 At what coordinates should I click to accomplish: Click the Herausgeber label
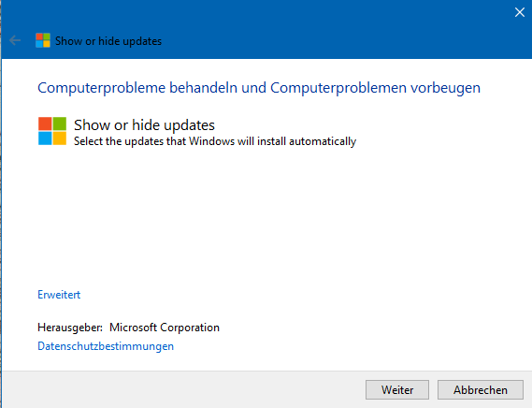(70, 328)
